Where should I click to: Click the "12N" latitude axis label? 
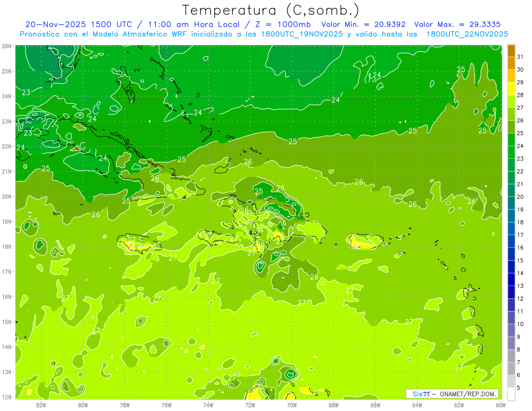(x=7, y=397)
